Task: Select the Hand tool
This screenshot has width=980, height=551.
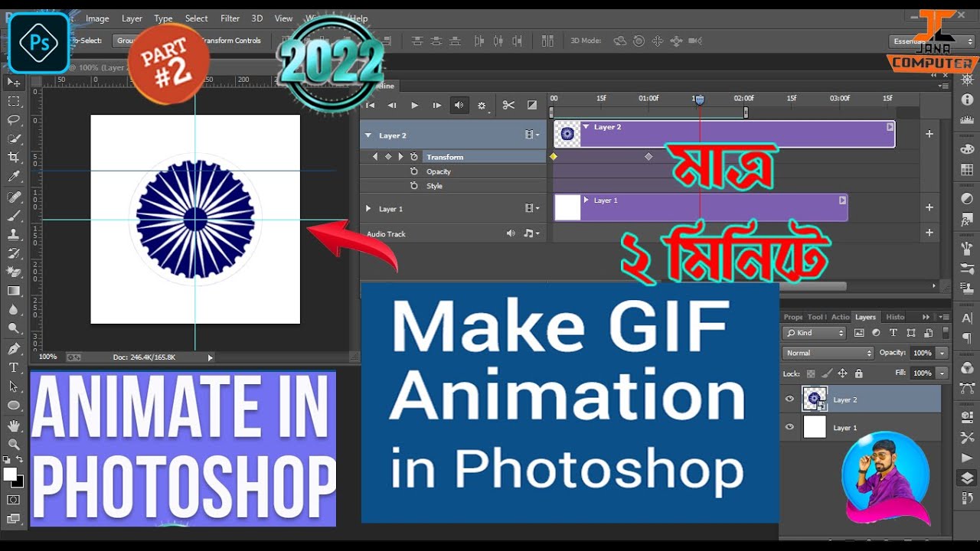Action: [14, 425]
